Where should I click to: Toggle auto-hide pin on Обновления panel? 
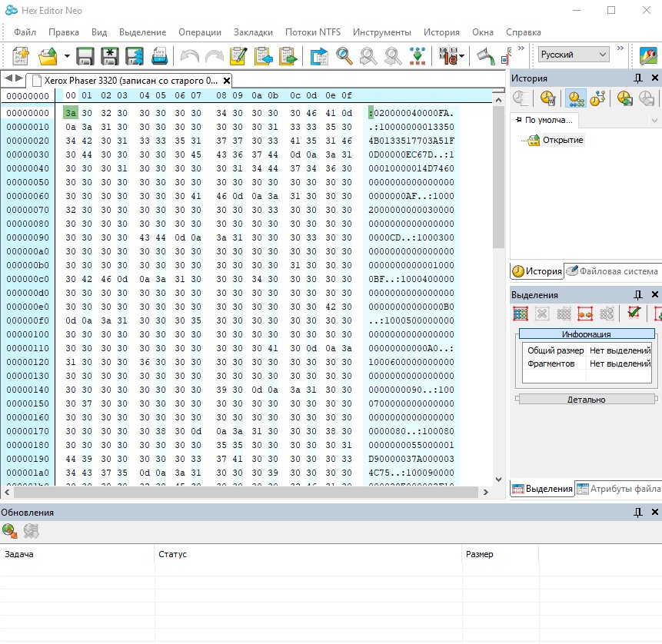pos(637,512)
